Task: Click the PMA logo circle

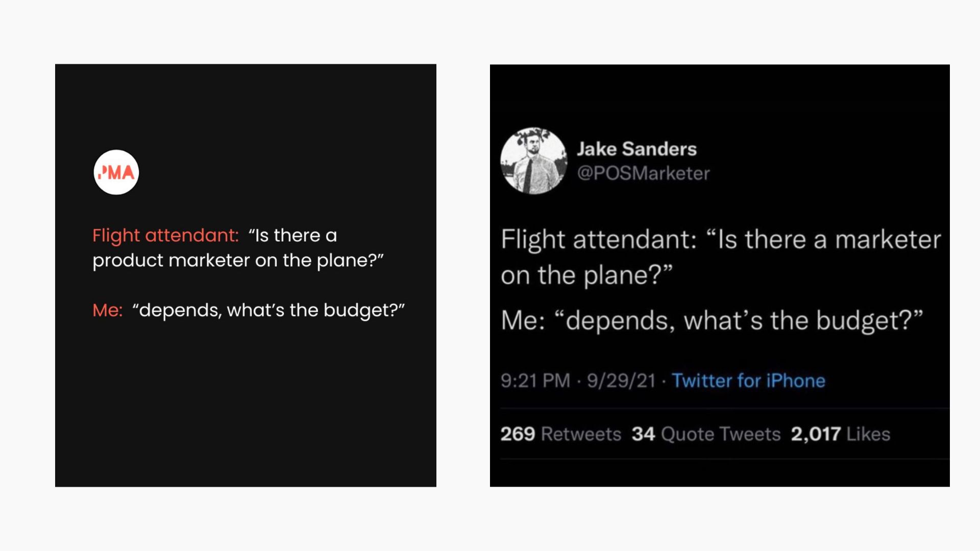Action: coord(116,172)
